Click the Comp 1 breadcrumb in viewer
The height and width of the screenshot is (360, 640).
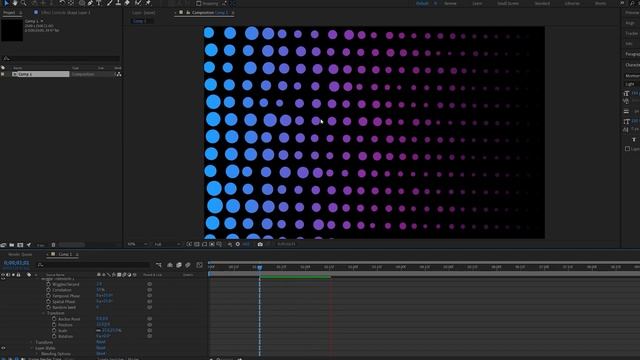139,21
